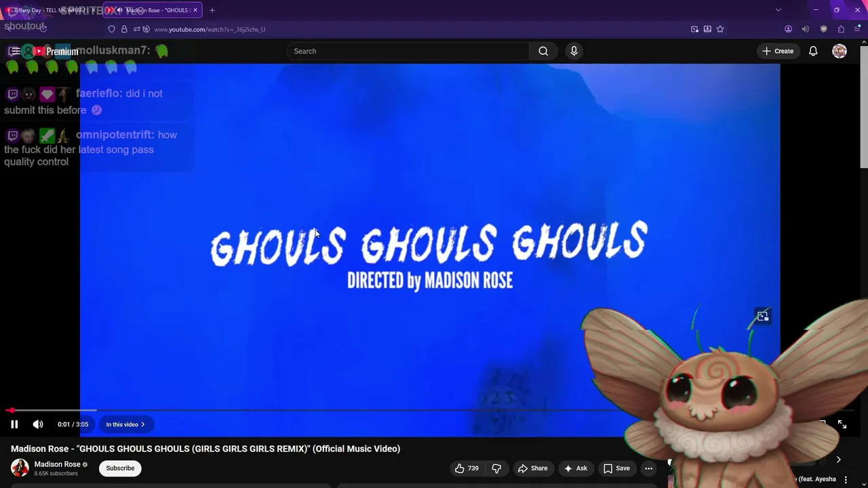
Task: View site security padlock info
Action: (x=124, y=29)
